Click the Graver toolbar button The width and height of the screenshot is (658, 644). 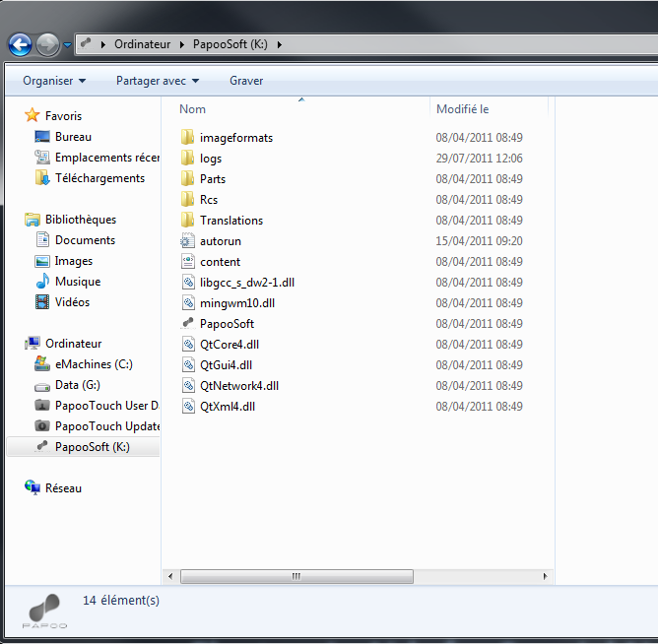pyautogui.click(x=246, y=81)
